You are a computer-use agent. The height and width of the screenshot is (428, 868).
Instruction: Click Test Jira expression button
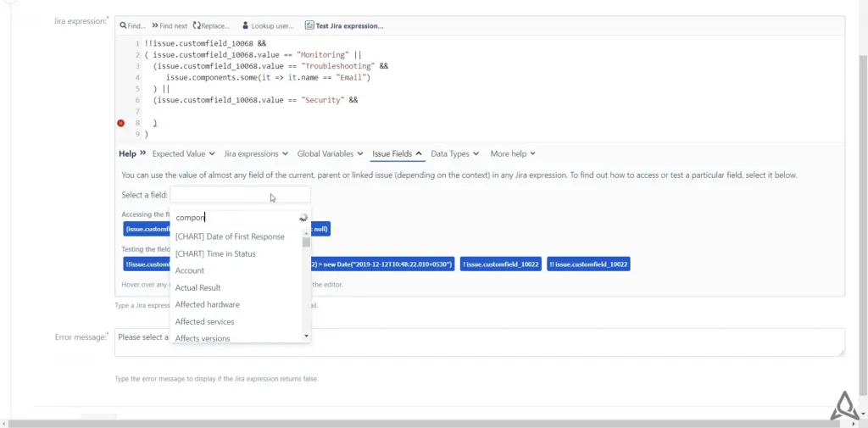[x=344, y=26]
